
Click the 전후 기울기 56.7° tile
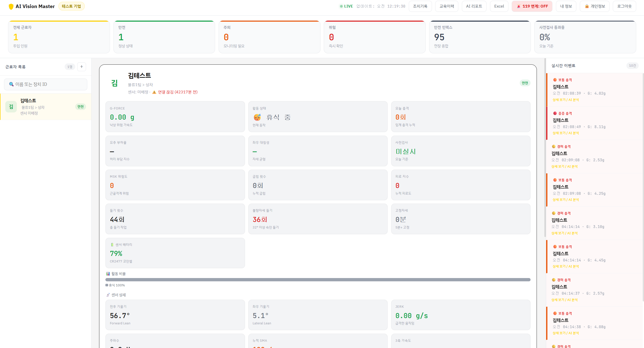(x=175, y=315)
